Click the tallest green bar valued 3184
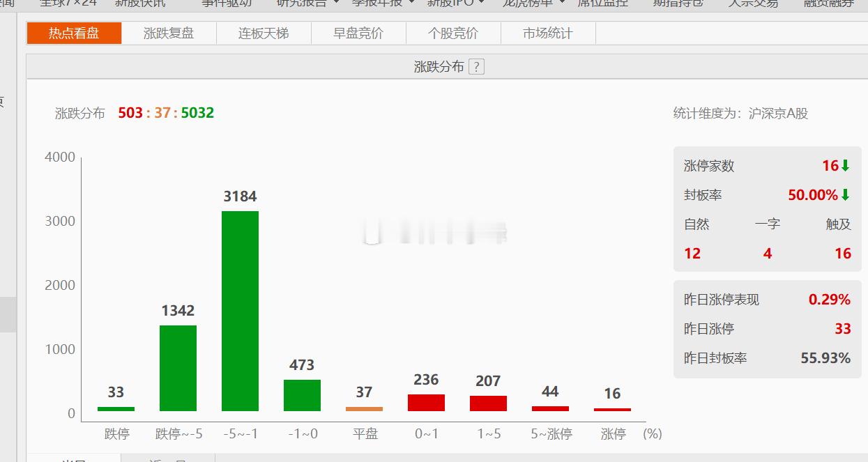The width and height of the screenshot is (868, 462). tap(240, 311)
